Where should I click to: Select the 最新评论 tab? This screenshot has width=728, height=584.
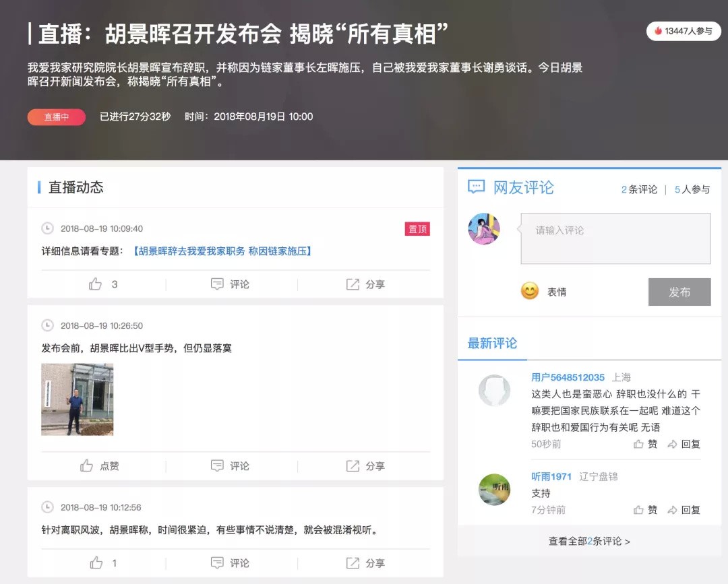coord(492,344)
